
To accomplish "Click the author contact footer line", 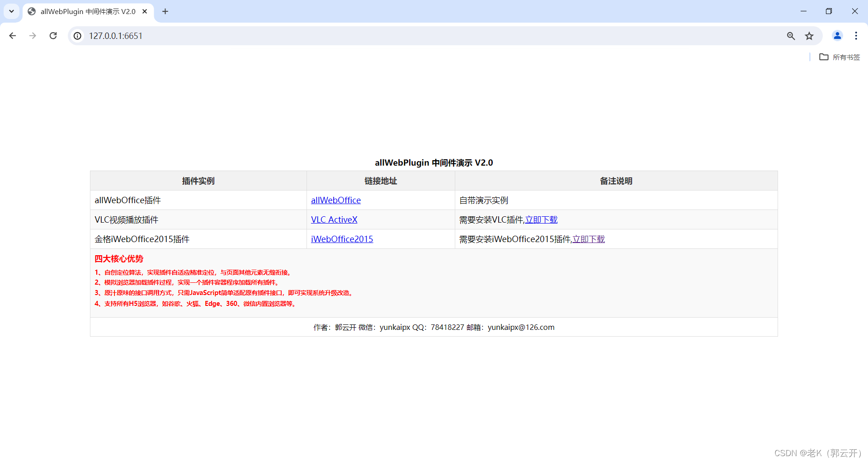I will (434, 327).
